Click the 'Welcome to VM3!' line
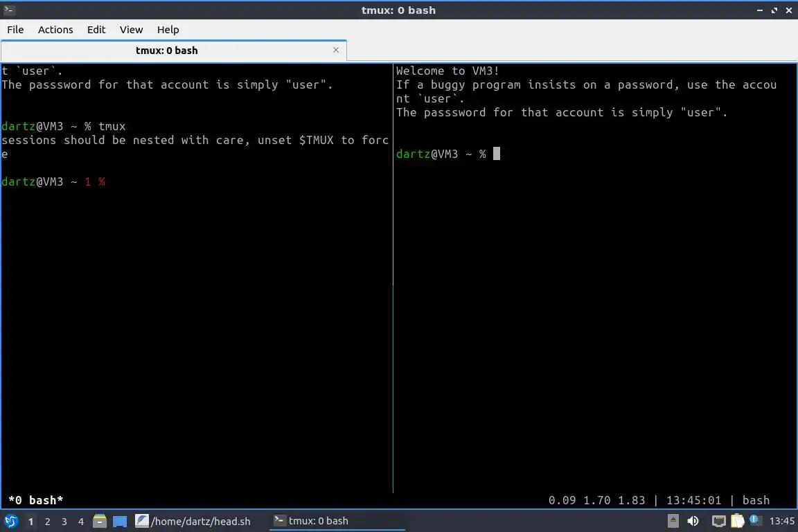798x532 pixels. (x=447, y=71)
